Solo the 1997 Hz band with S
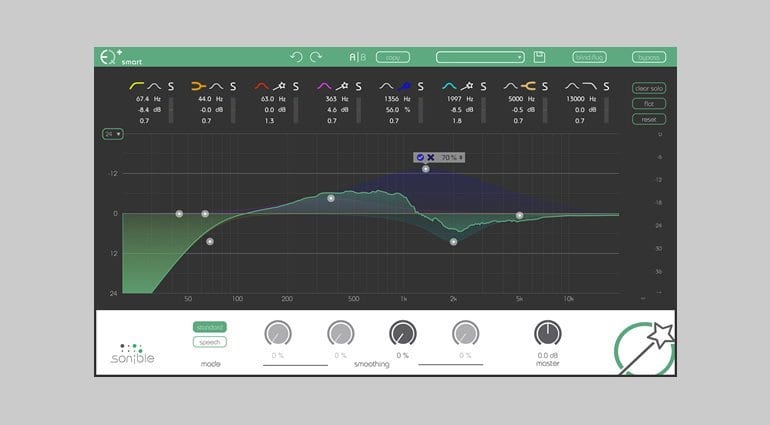Image resolution: width=770 pixels, height=425 pixels. (483, 86)
